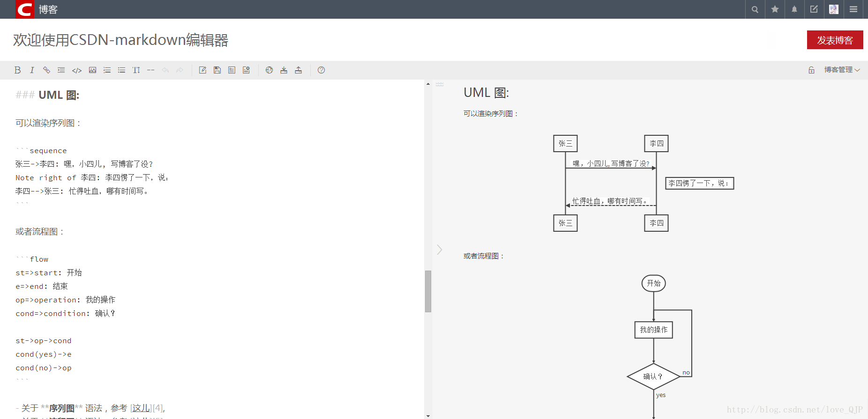This screenshot has height=419, width=868.
Task: Open the help question-mark icon
Action: [321, 70]
